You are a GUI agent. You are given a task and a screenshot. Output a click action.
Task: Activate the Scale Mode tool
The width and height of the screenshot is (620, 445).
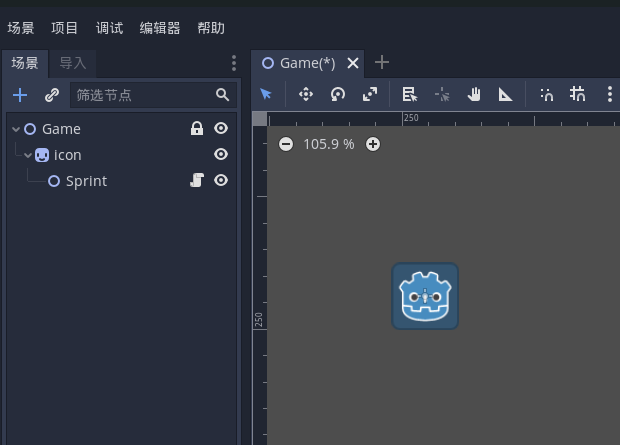pos(370,95)
